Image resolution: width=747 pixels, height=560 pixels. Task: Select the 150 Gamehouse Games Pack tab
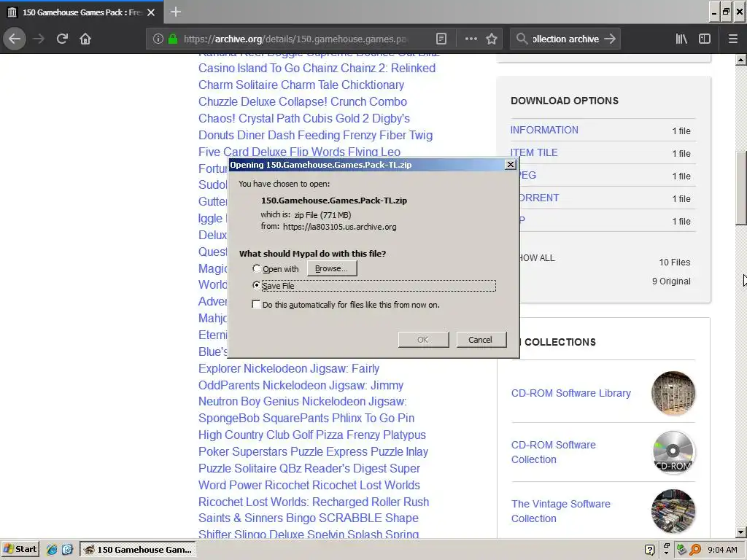[x=82, y=12]
